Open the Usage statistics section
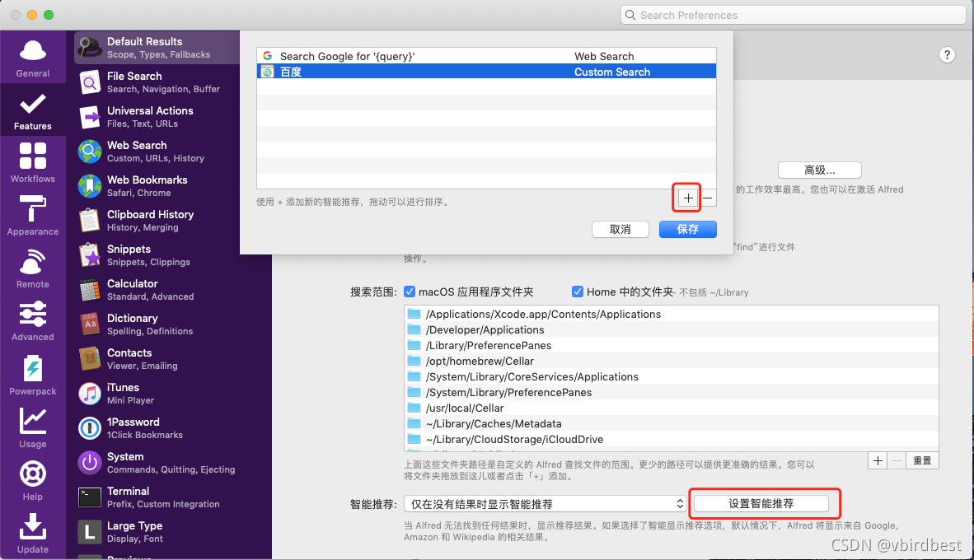This screenshot has width=974, height=560. tap(33, 427)
